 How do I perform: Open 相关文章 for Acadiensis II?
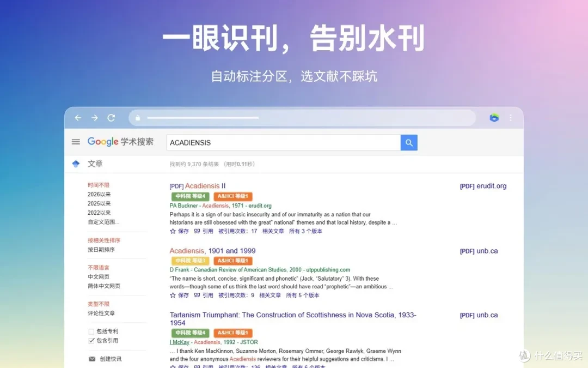(273, 231)
